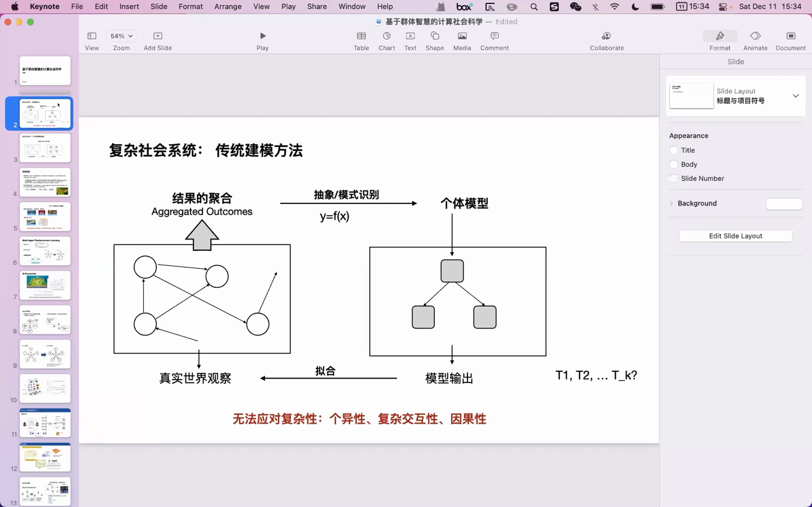Toggle the Title appearance checkbox

tap(673, 150)
